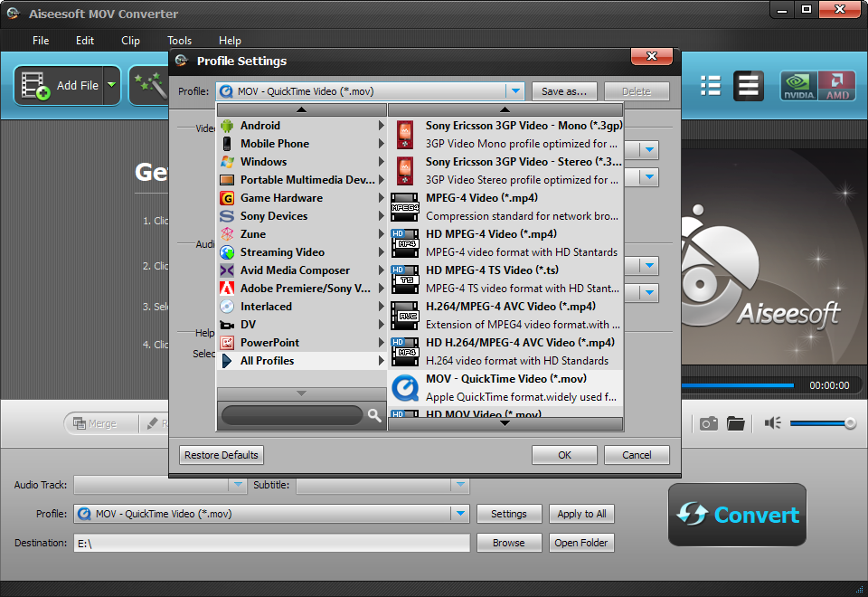Viewport: 868px width, 597px height.
Task: Choose MOV - QuickTime Video (*.mov)
Action: [x=506, y=388]
